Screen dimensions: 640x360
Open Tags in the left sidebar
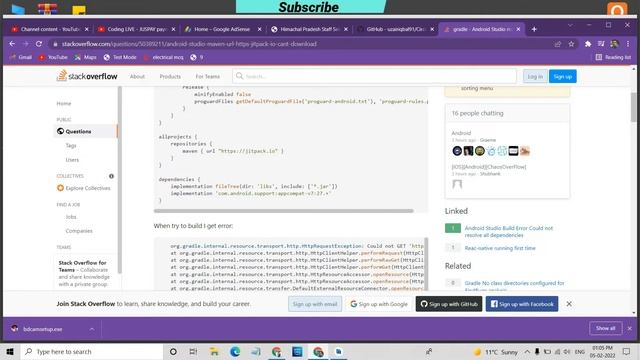coord(71,146)
